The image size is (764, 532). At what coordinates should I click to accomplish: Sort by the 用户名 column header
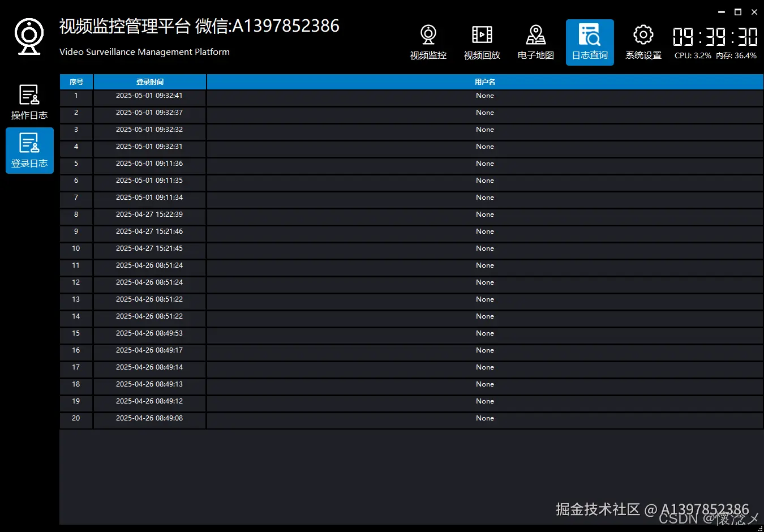click(x=485, y=81)
